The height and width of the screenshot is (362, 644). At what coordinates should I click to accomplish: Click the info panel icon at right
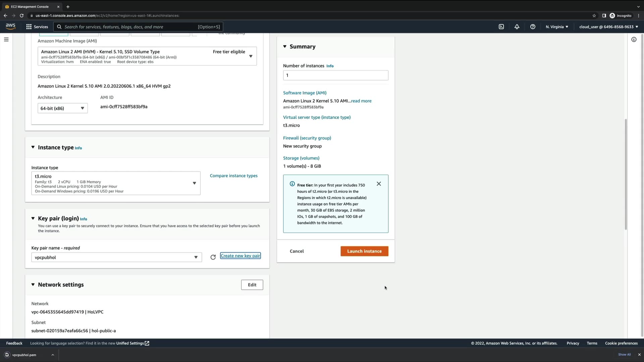[x=634, y=40]
